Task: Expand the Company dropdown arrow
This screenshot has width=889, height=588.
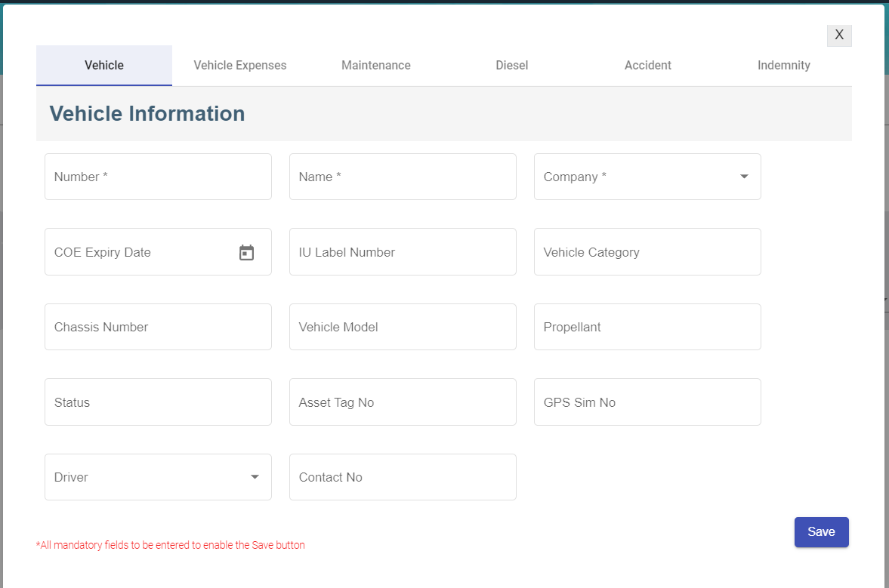Action: click(x=744, y=177)
